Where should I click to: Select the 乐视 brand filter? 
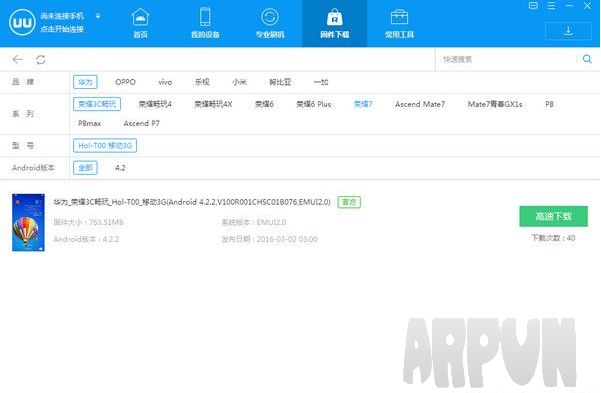tap(202, 82)
